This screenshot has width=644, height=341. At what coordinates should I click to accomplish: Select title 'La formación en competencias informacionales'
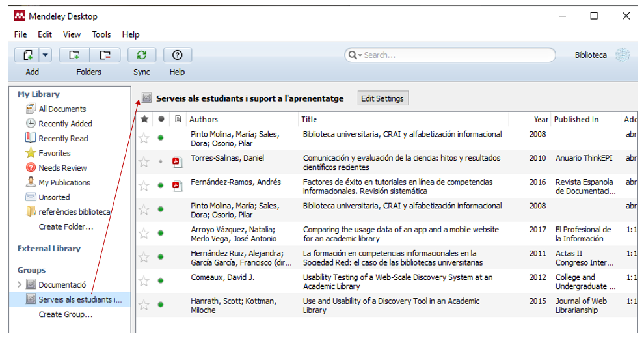pyautogui.click(x=393, y=258)
